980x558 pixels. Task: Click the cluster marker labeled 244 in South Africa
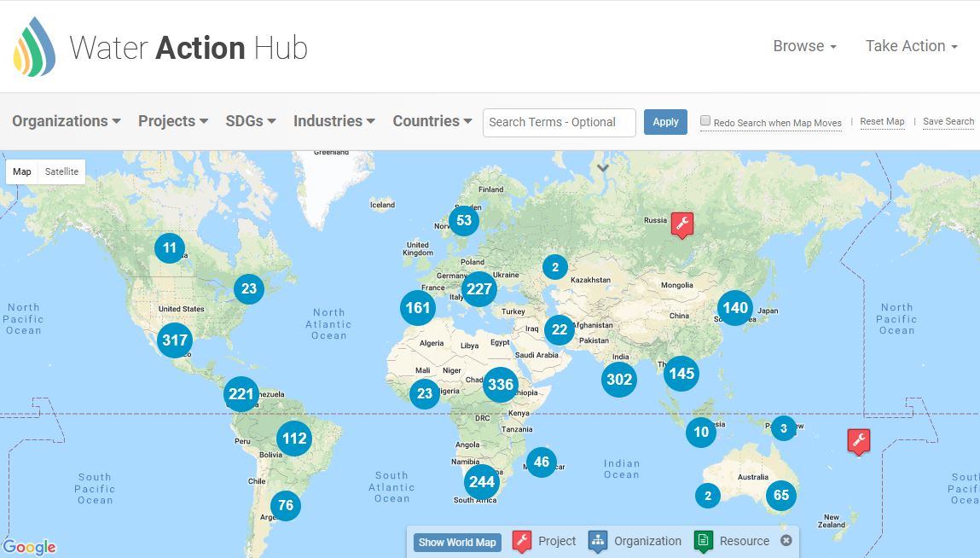tap(482, 482)
